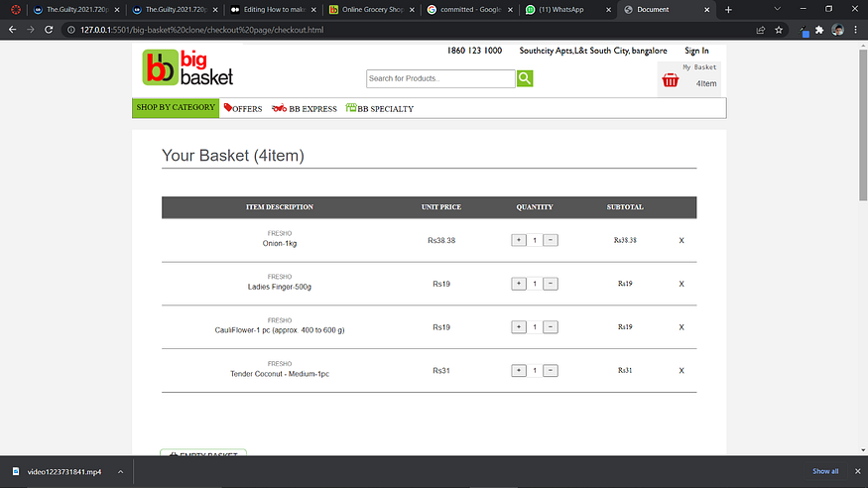Go back with browser back arrow
The image size is (868, 488).
coord(12,30)
